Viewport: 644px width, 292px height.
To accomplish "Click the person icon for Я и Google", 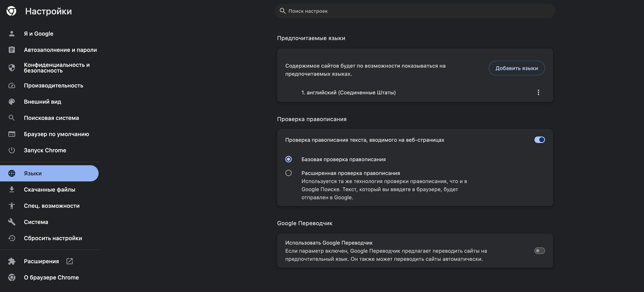I will 12,34.
